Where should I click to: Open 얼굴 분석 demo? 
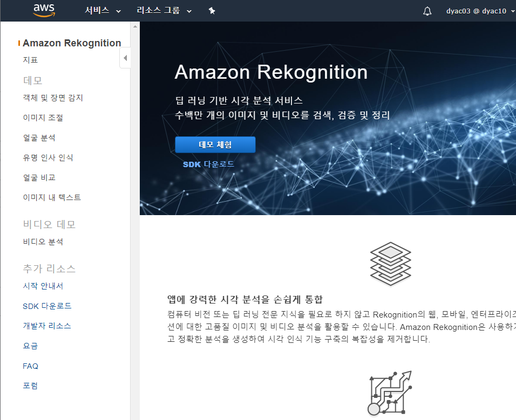coord(39,137)
